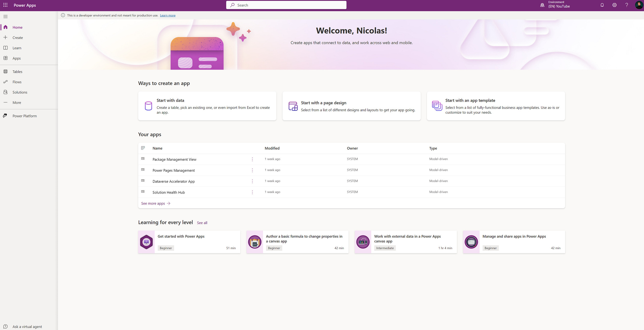This screenshot has width=644, height=330.
Task: Click the Start with data cylinder icon
Action: coord(148,106)
